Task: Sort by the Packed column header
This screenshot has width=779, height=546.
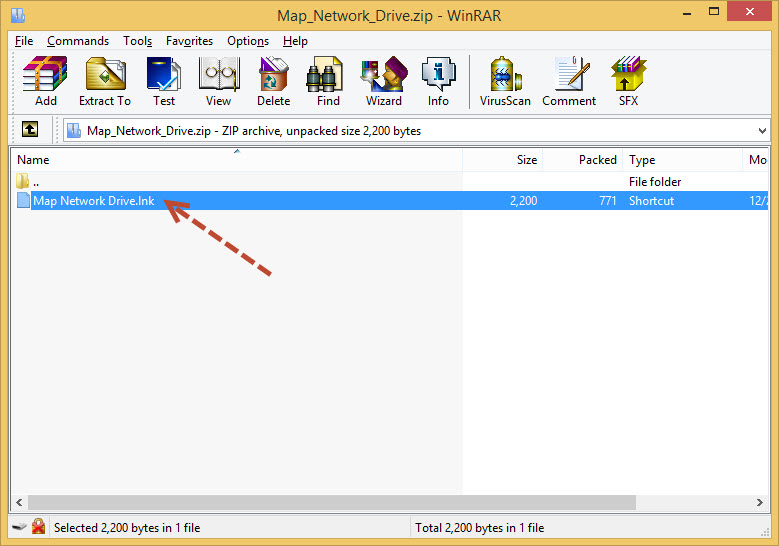Action: tap(582, 159)
